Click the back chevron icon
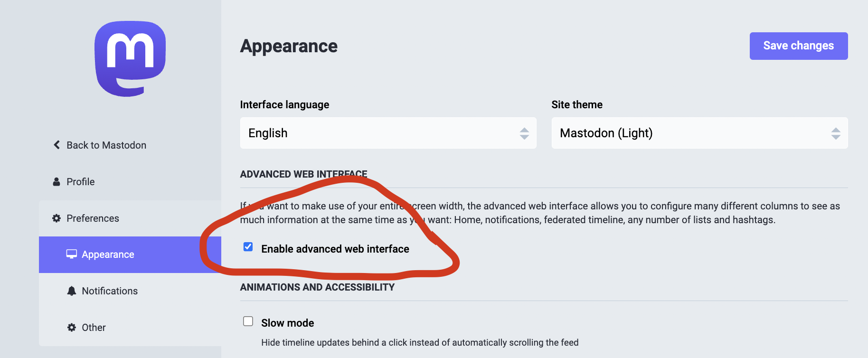Viewport: 868px width, 358px height. (x=57, y=145)
